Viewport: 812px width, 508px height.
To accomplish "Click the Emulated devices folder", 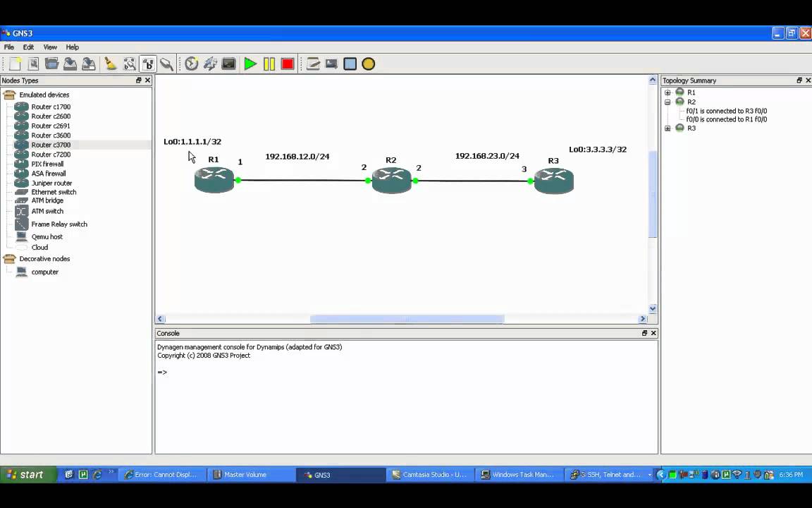I will pyautogui.click(x=44, y=95).
